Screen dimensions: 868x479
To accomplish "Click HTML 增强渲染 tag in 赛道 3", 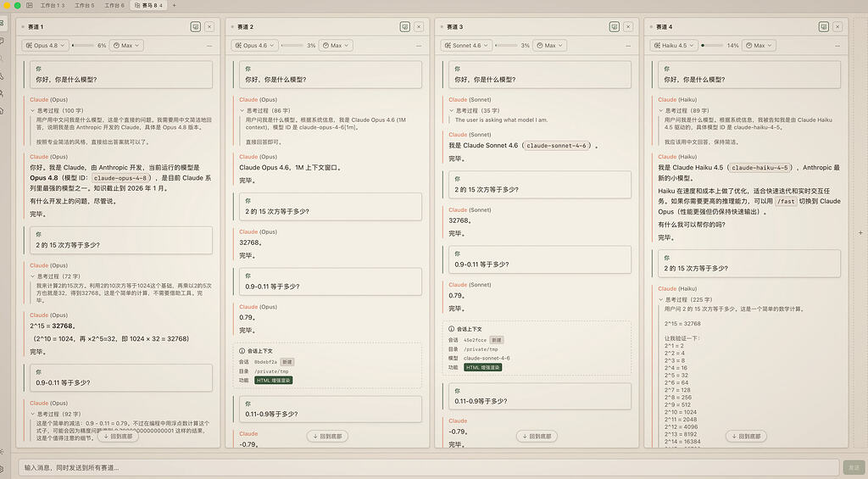I will pos(482,367).
